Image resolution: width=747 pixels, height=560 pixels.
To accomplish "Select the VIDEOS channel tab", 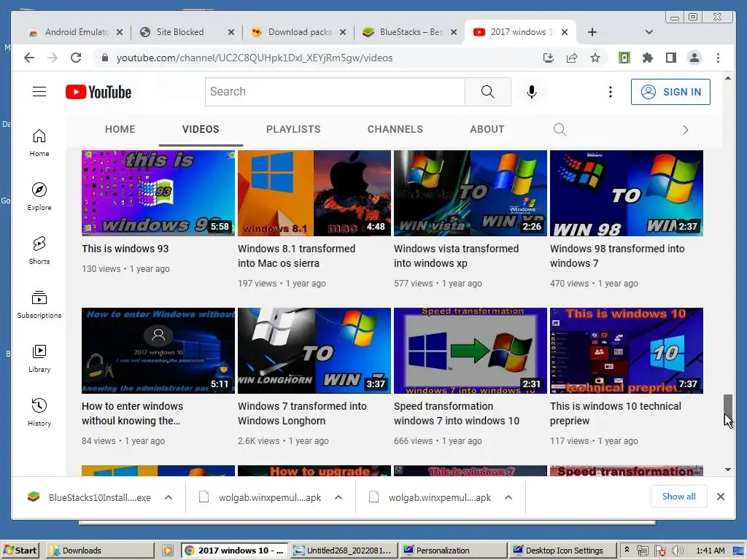I will pos(201,129).
